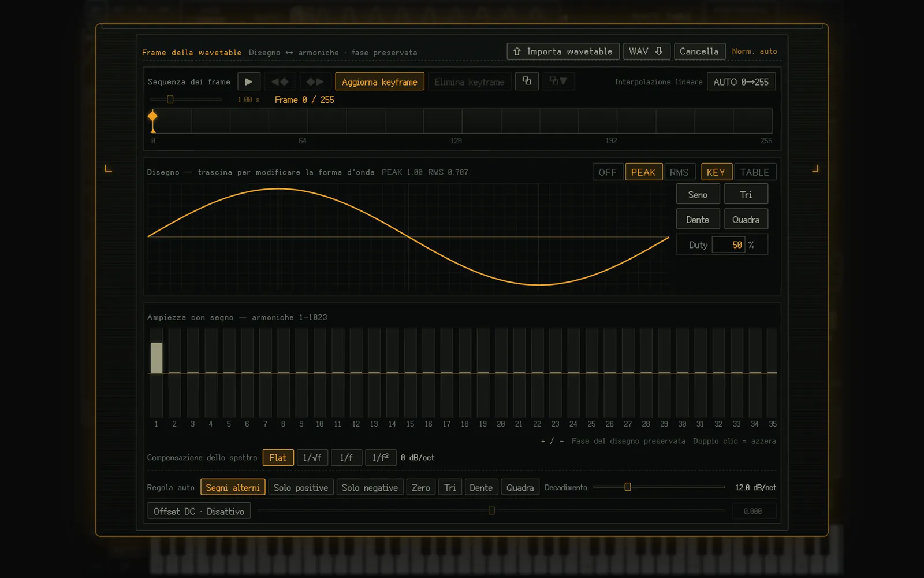This screenshot has height=578, width=924.
Task: Apply Tri waveform in drawing panel
Action: (x=746, y=194)
